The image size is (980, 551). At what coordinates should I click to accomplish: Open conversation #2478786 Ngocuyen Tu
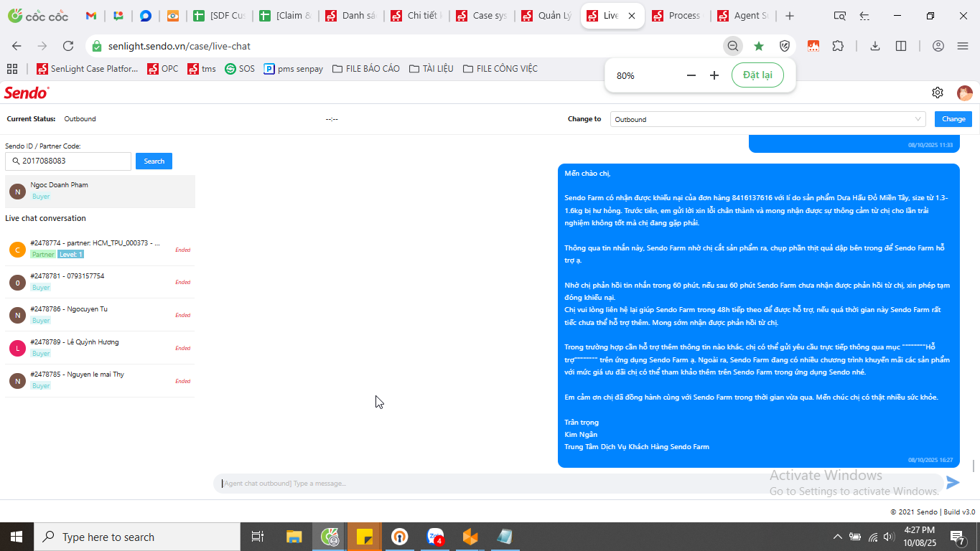coord(100,314)
